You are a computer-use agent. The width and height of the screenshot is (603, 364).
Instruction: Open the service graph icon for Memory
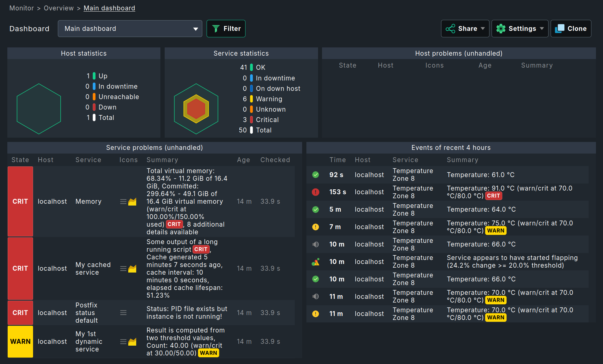pos(133,201)
